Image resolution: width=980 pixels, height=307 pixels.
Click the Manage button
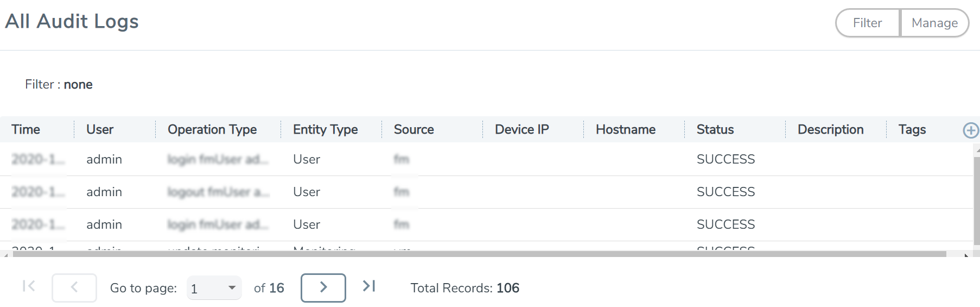point(934,23)
